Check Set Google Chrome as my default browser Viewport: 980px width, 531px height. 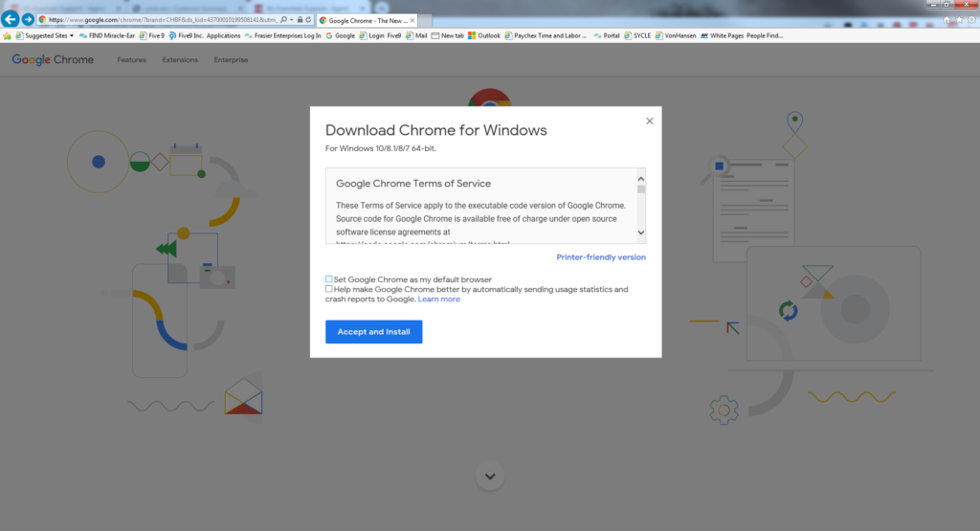pos(329,279)
